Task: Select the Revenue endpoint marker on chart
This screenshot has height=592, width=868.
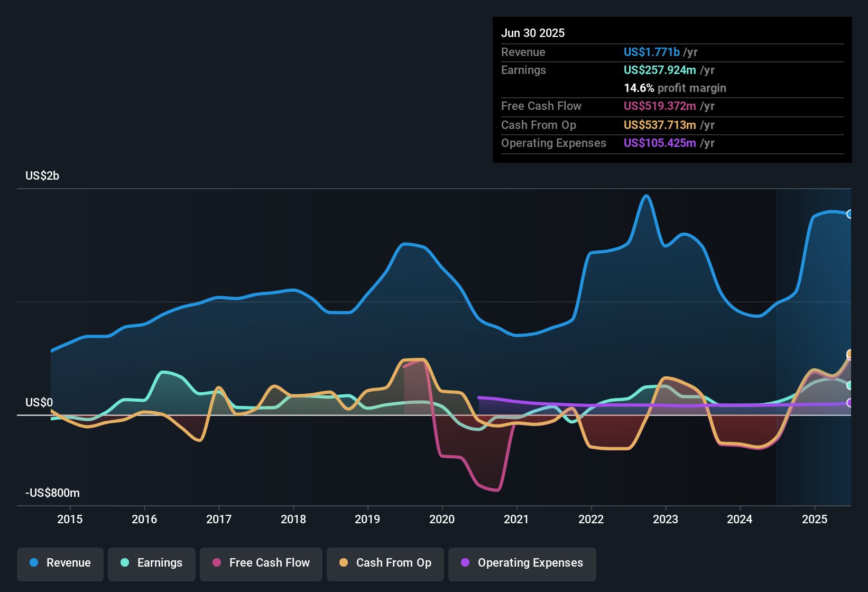Action: tap(850, 214)
